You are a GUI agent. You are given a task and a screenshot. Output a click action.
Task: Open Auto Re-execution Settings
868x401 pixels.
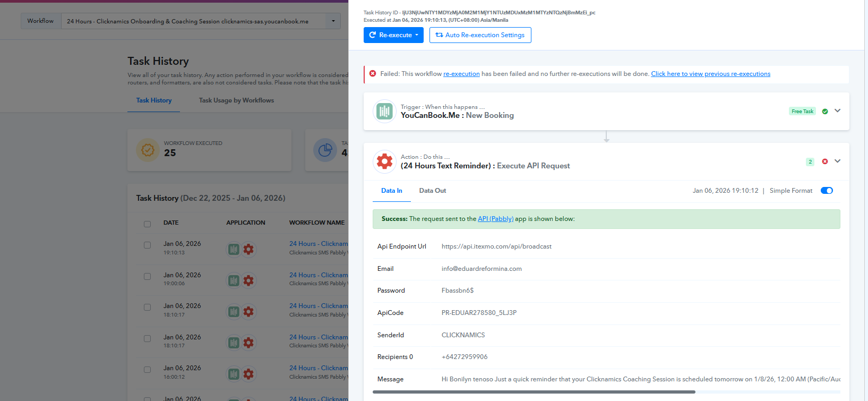point(480,35)
